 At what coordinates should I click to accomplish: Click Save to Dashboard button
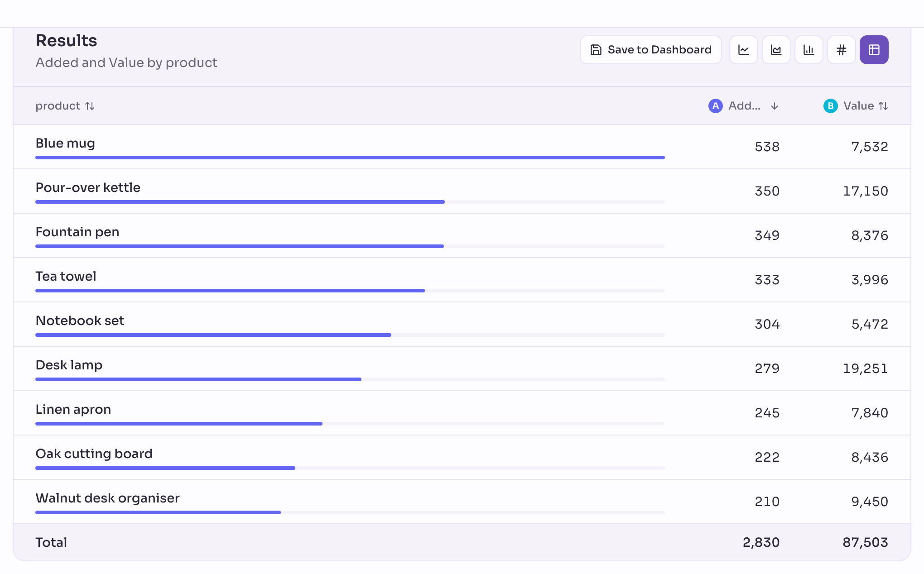pos(650,50)
